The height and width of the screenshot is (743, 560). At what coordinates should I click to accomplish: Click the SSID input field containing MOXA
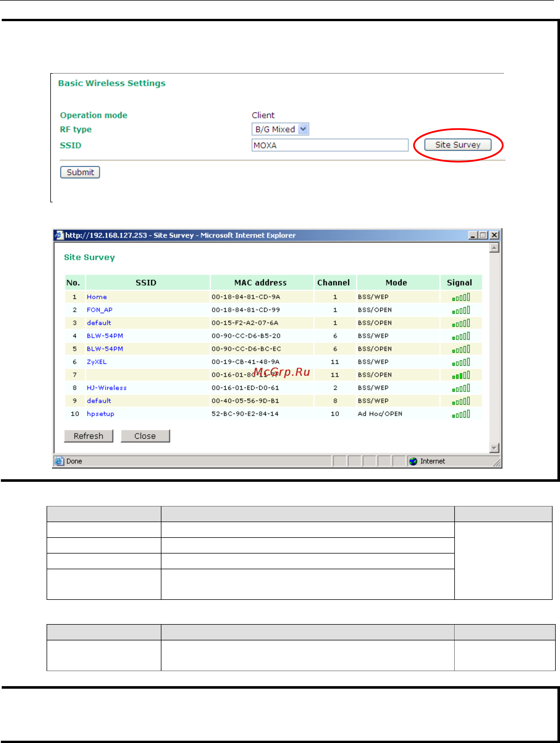(x=330, y=145)
